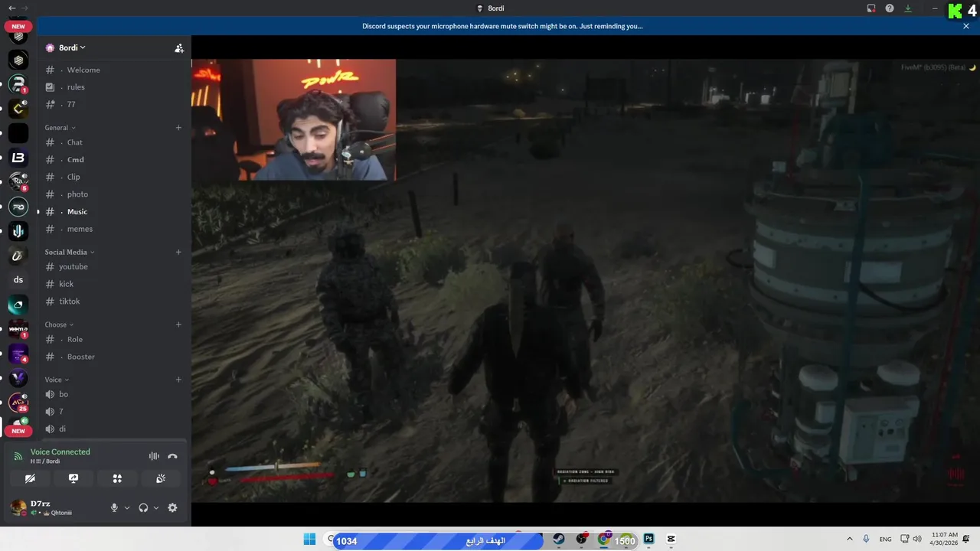Share your screen button

73,478
